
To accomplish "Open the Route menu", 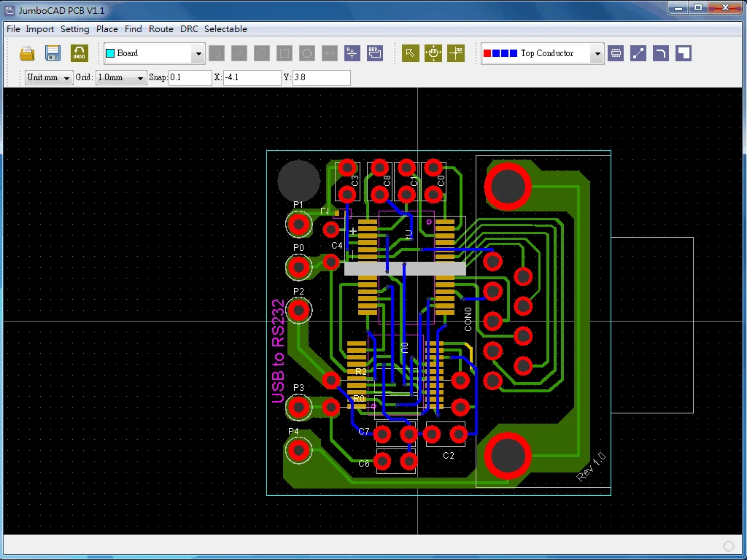I will point(160,29).
